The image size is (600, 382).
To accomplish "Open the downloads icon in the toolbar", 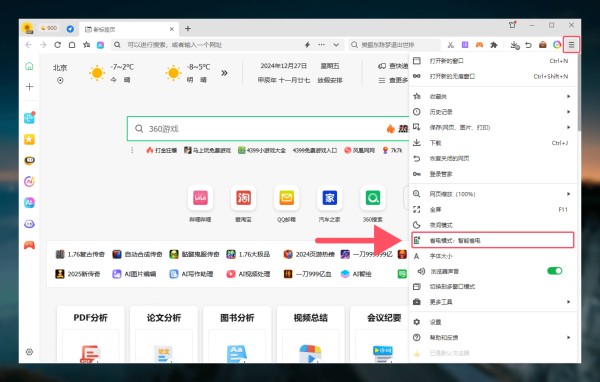I will 515,45.
